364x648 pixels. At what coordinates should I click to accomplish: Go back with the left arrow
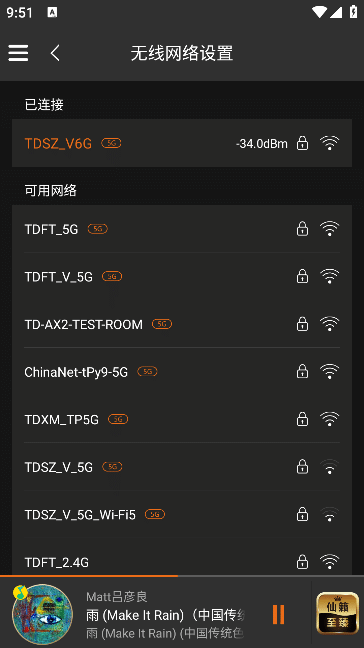[x=55, y=53]
